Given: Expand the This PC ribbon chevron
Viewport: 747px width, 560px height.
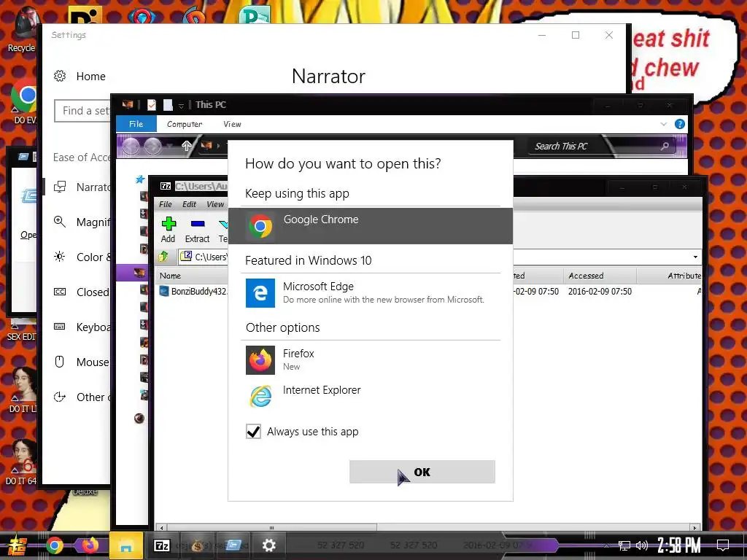Looking at the screenshot, I should [664, 124].
